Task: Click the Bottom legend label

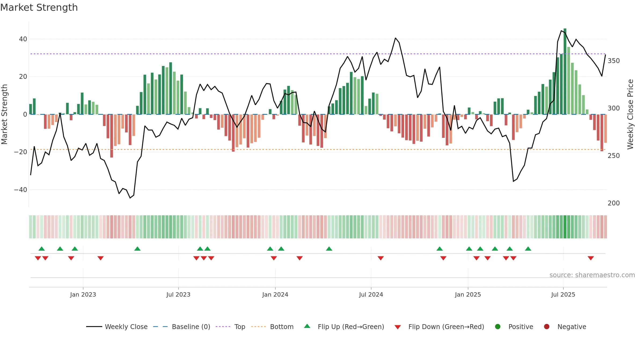Action: (282, 327)
